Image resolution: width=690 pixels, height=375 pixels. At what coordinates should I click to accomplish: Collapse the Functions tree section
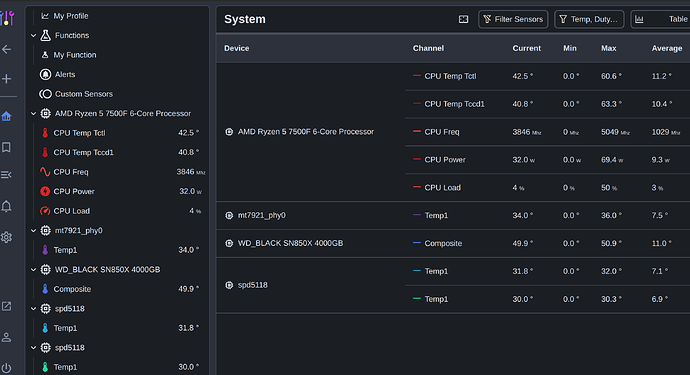coord(33,35)
